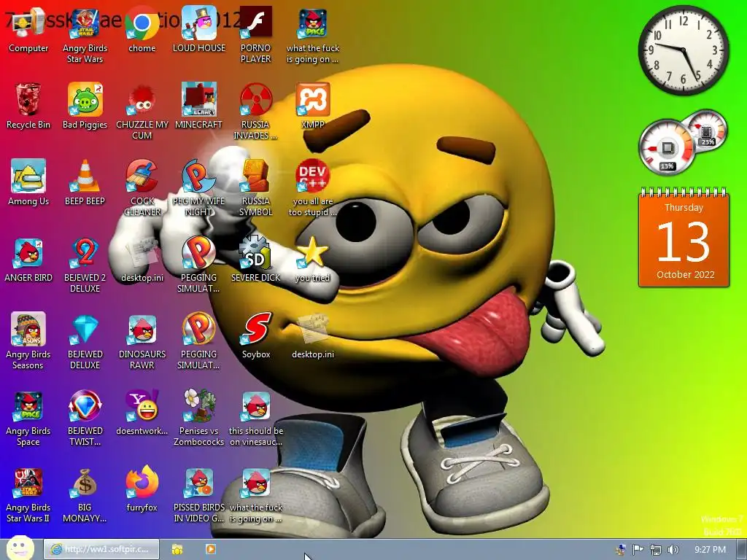
Task: Select the RUSSIA INVADES shortcut
Action: pyautogui.click(x=255, y=112)
